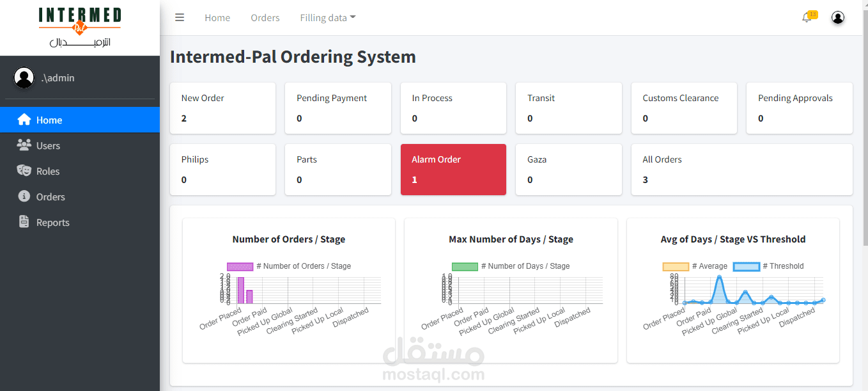Screen dimensions: 868x391
Task: Open Orders in the top navigation
Action: [265, 18]
